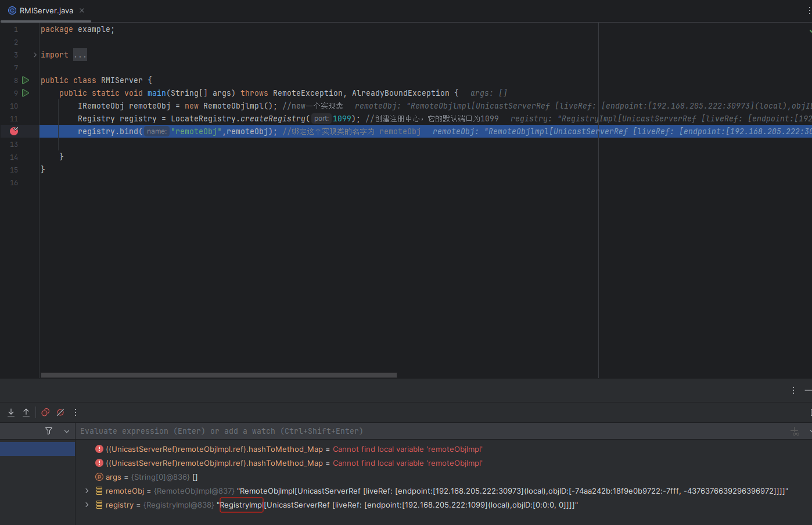Open the frames filter dropdown arrow
The height and width of the screenshot is (525, 812).
(67, 431)
